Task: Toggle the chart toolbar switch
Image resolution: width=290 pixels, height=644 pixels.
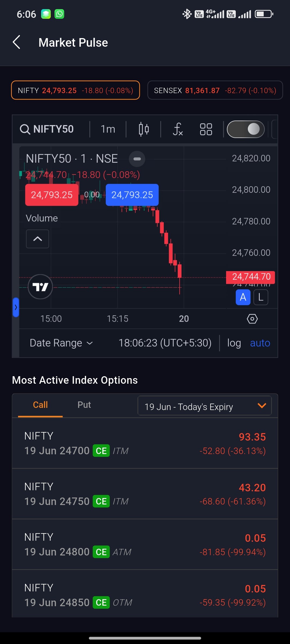Action: [246, 129]
